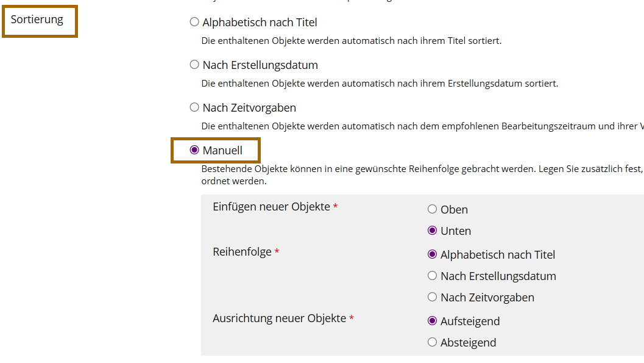This screenshot has height=363, width=644.
Task: Select top-level 'Nach Erstellungsdatum' sorting option
Action: click(x=194, y=65)
